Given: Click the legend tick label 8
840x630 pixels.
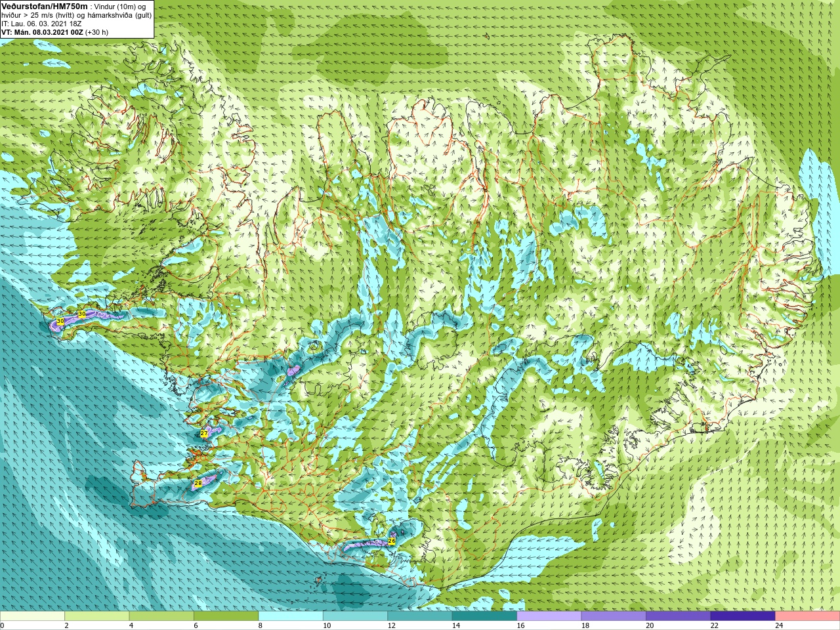Looking at the screenshot, I should [261, 625].
